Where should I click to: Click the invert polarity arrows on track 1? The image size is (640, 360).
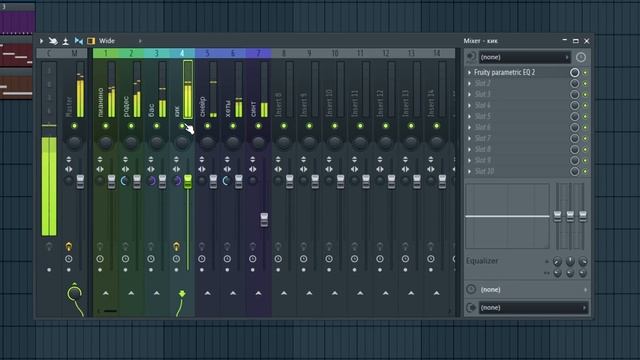coord(100,159)
